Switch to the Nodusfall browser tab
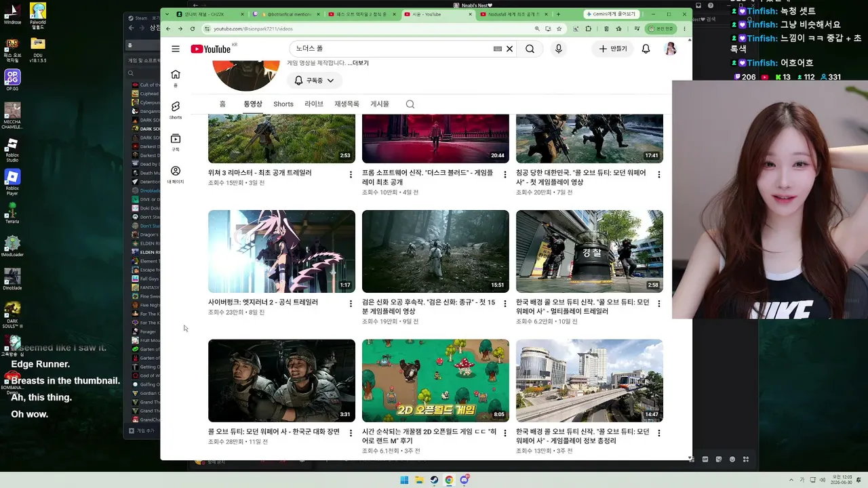 click(x=513, y=14)
